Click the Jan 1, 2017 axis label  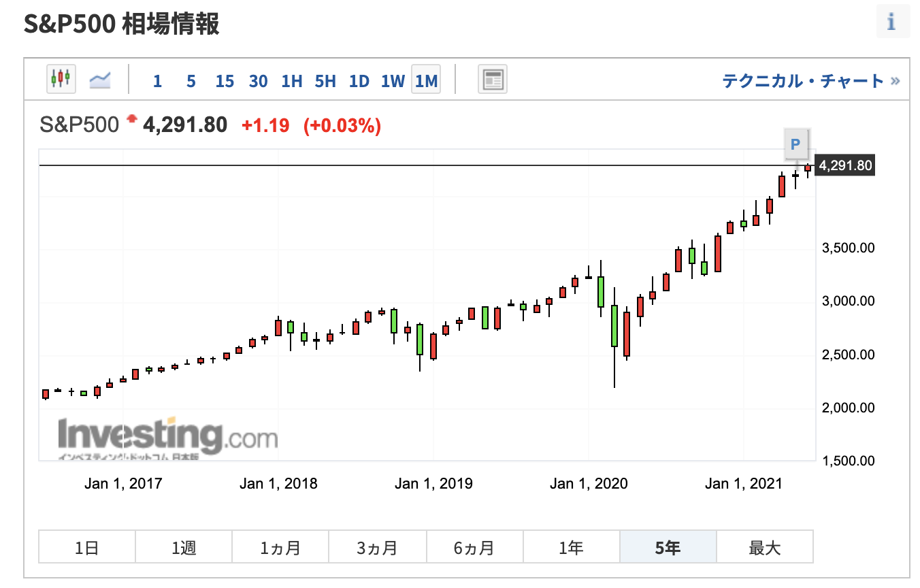(x=123, y=484)
